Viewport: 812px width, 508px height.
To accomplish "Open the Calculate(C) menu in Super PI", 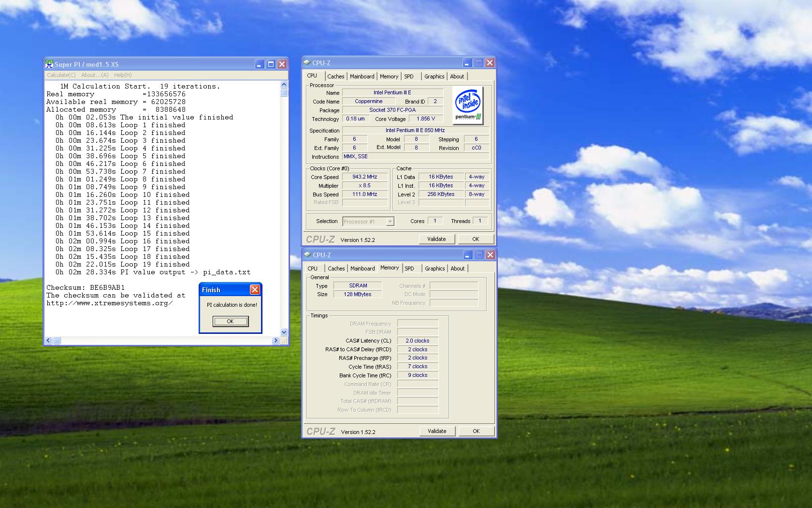I will coord(61,75).
